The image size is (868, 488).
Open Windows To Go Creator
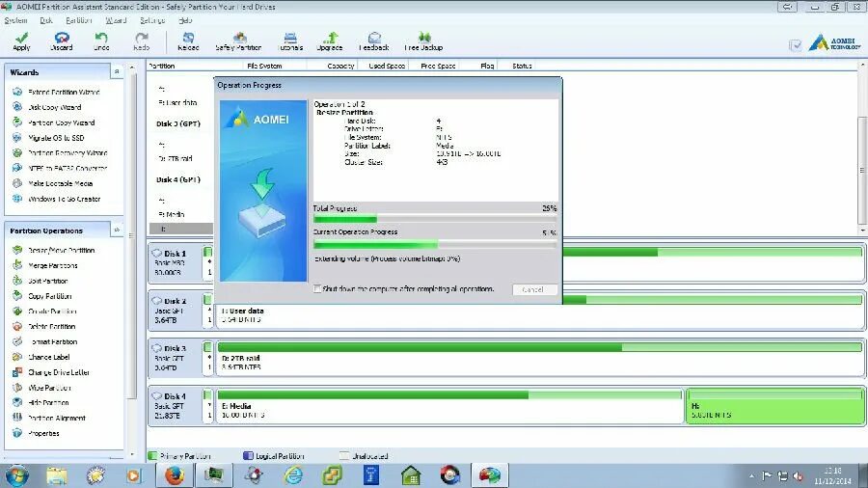click(x=65, y=199)
